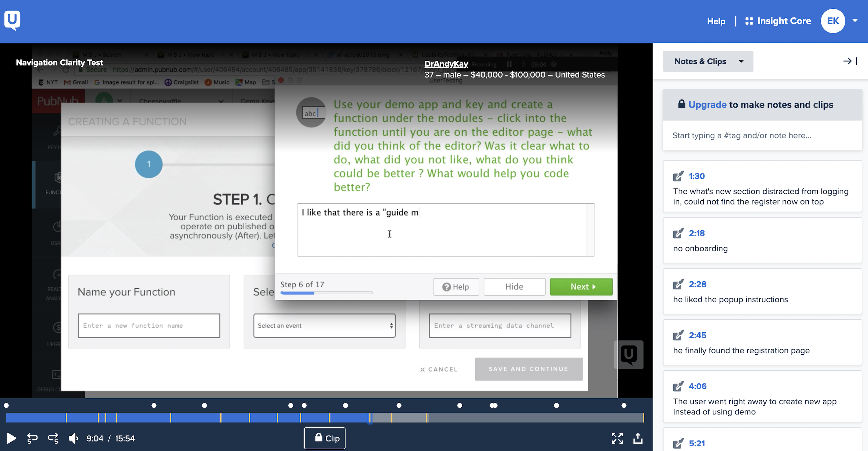Open the Notes & Clips dropdown
This screenshot has width=868, height=451.
[708, 61]
